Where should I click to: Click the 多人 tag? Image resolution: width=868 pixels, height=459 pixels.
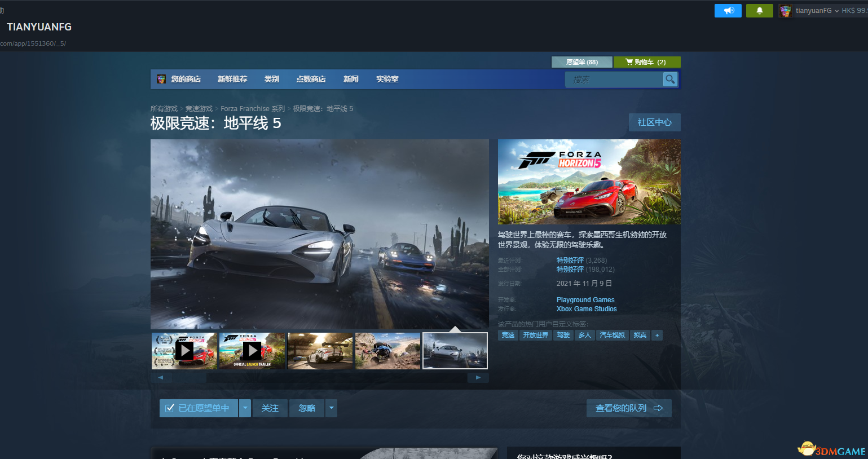[584, 335]
